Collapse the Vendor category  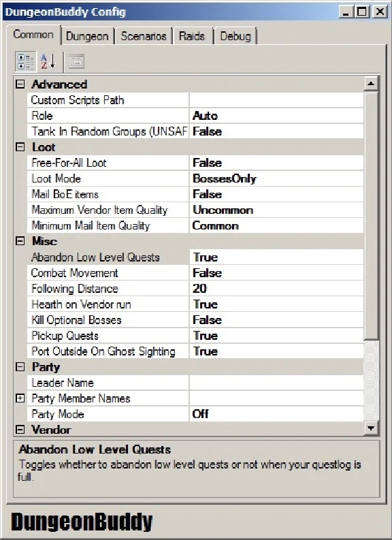pyautogui.click(x=20, y=430)
